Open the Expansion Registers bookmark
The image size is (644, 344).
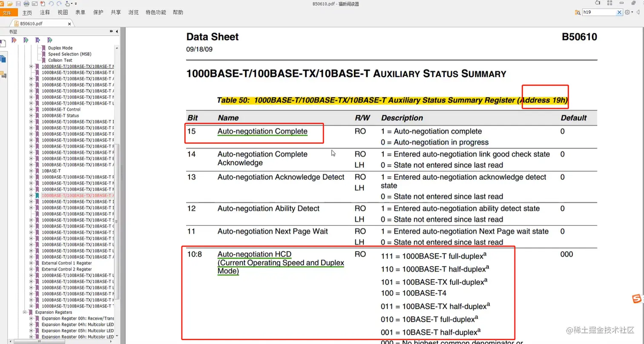[54, 312]
